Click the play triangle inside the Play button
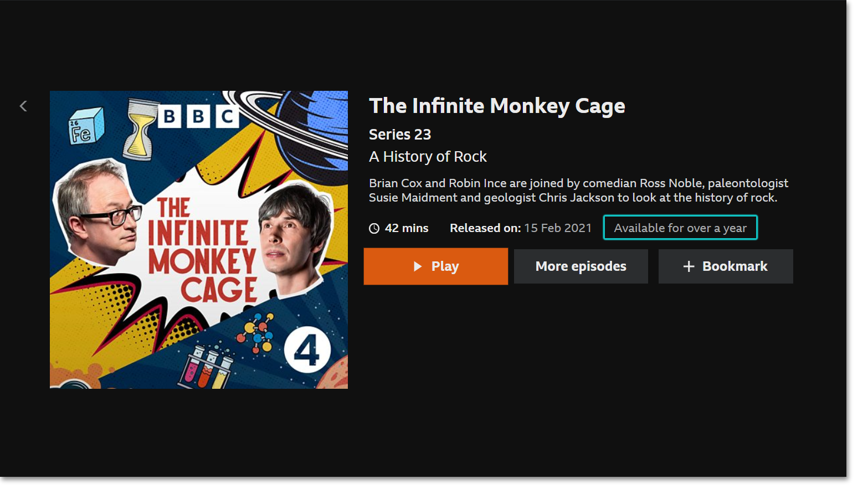868x494 pixels. (418, 266)
